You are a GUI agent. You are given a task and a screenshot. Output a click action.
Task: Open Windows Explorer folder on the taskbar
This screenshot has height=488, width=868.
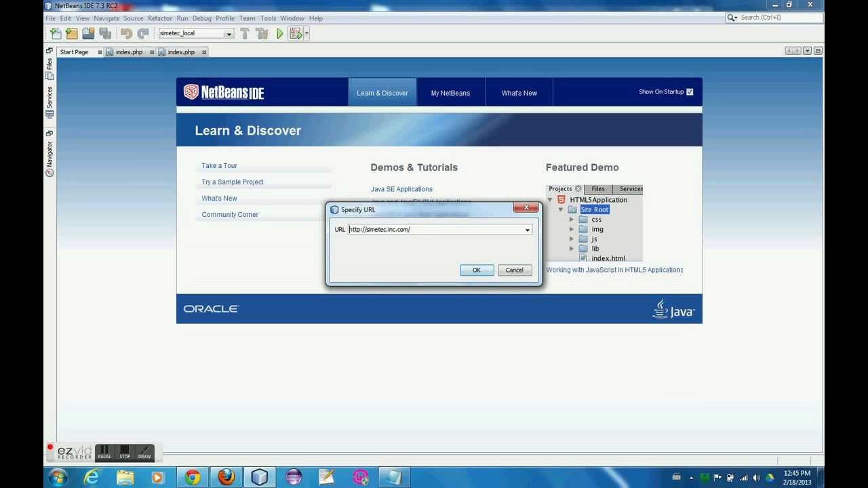click(x=125, y=477)
